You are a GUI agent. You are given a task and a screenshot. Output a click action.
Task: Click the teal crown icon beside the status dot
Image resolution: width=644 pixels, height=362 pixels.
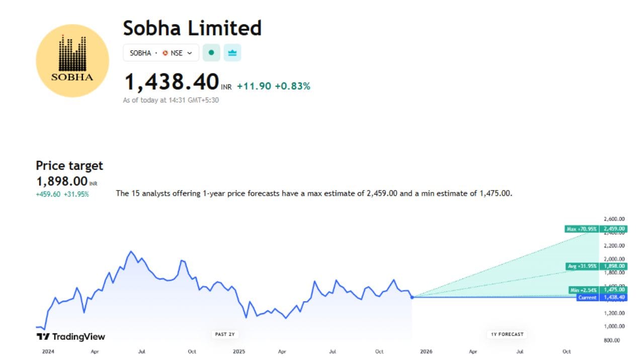232,52
